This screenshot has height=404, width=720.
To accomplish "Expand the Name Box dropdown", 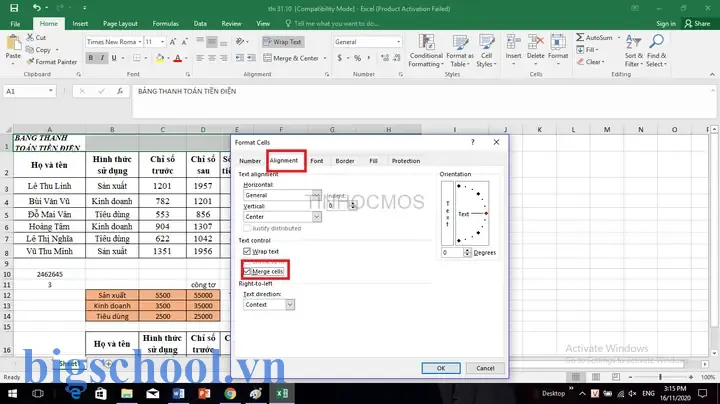I will pos(51,91).
